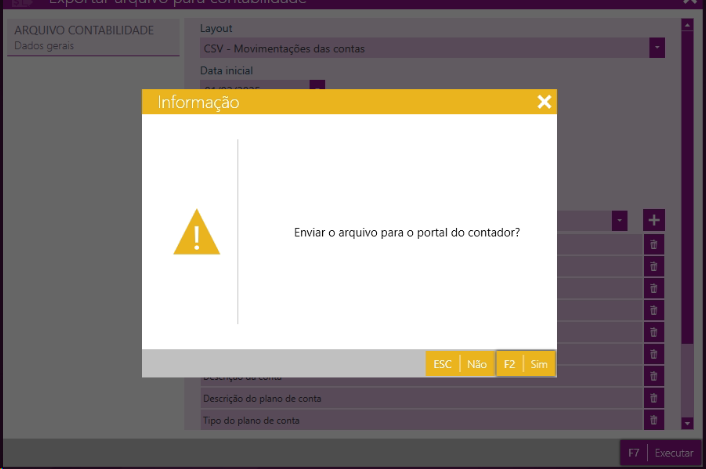The width and height of the screenshot is (706, 469).
Task: Click the yellow warning triangle icon
Action: [196, 232]
